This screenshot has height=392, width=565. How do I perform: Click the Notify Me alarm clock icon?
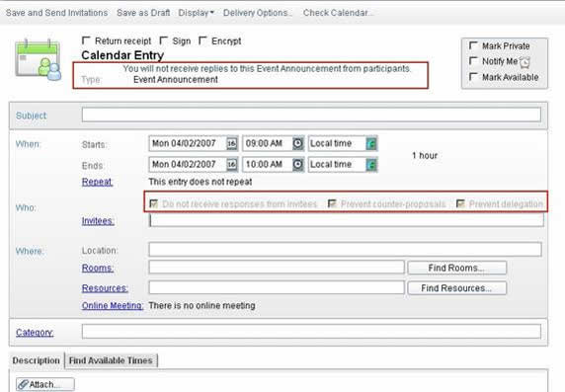pyautogui.click(x=525, y=62)
